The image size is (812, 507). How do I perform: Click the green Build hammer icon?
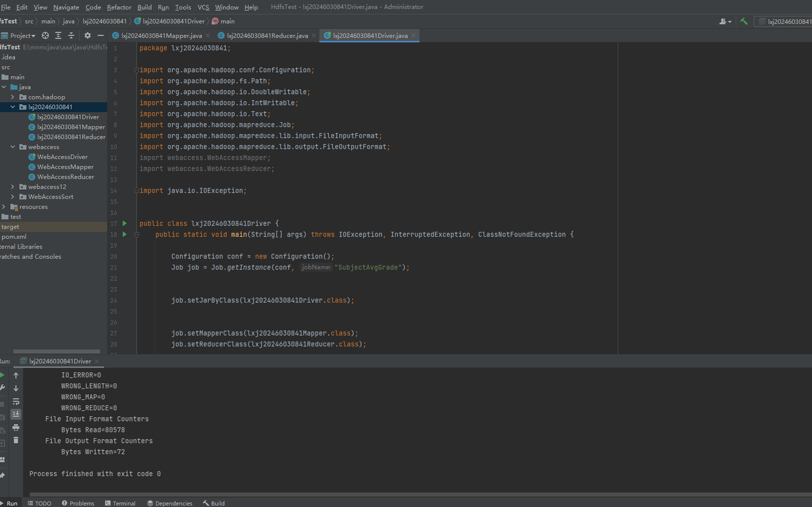(x=744, y=21)
